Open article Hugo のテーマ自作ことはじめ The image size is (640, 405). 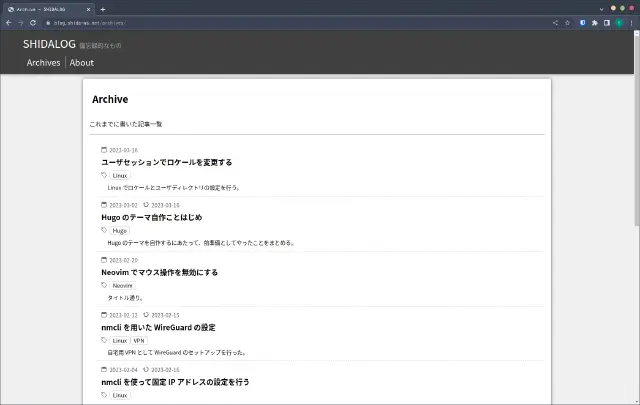152,217
